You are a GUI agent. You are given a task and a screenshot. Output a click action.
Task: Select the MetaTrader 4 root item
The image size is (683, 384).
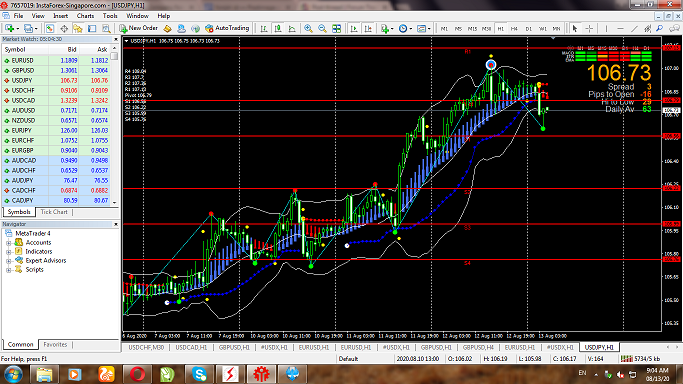pyautogui.click(x=33, y=233)
